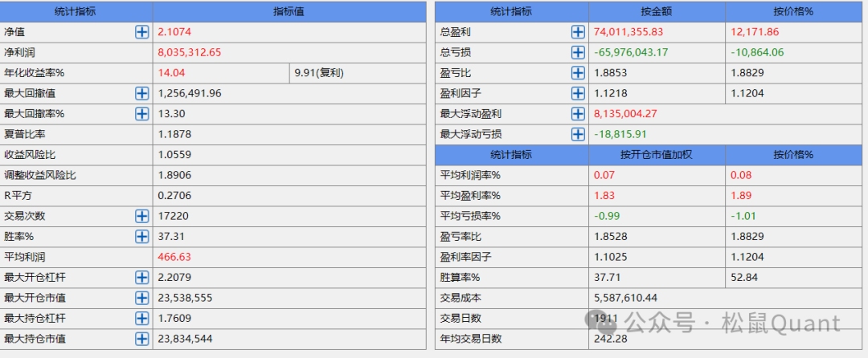Click the 按金额 column header
Screen dimensions: 868x358
[657, 11]
